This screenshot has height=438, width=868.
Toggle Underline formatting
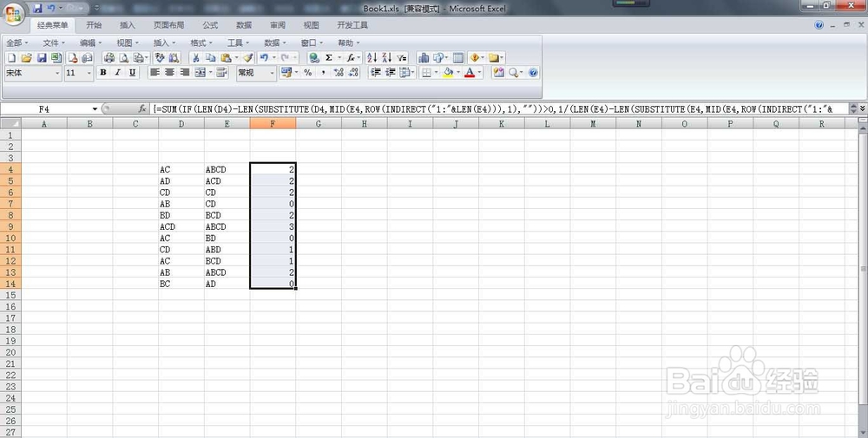click(x=132, y=73)
